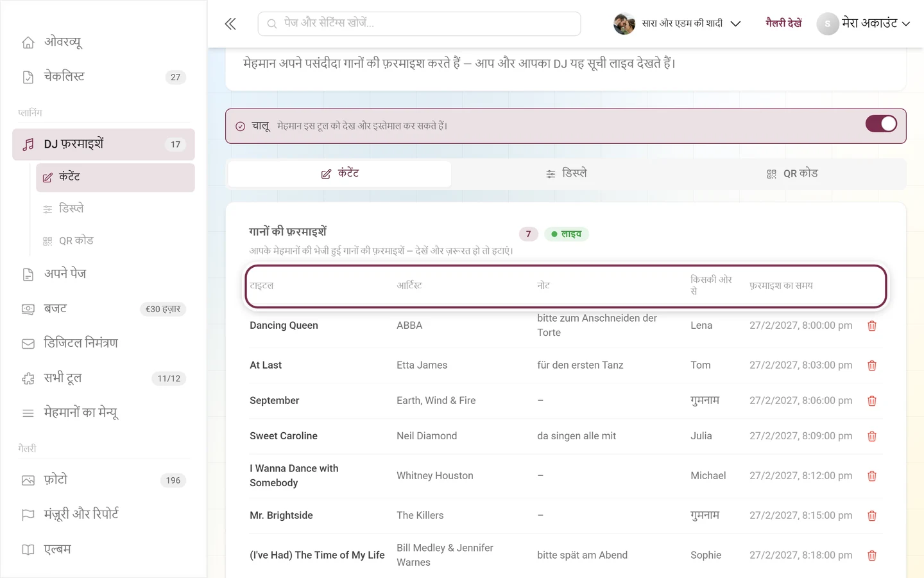Switch to the कंटेंट tab
The image size is (924, 578).
(x=339, y=174)
